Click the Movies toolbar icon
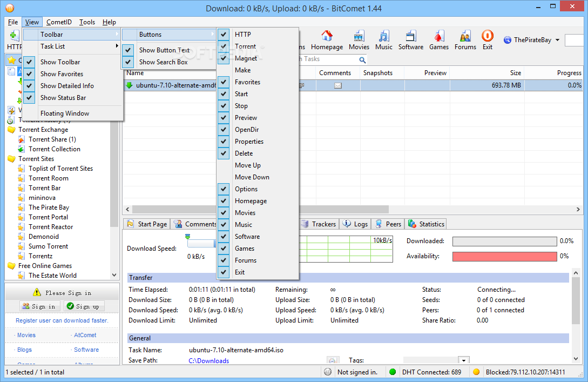The width and height of the screenshot is (588, 382). [x=359, y=36]
